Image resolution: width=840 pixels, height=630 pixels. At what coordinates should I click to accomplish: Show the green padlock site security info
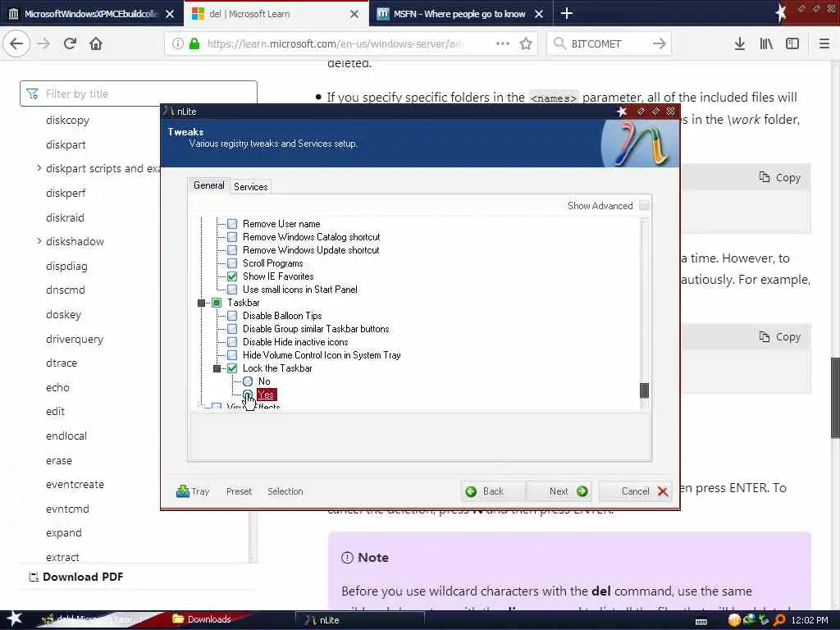point(195,43)
